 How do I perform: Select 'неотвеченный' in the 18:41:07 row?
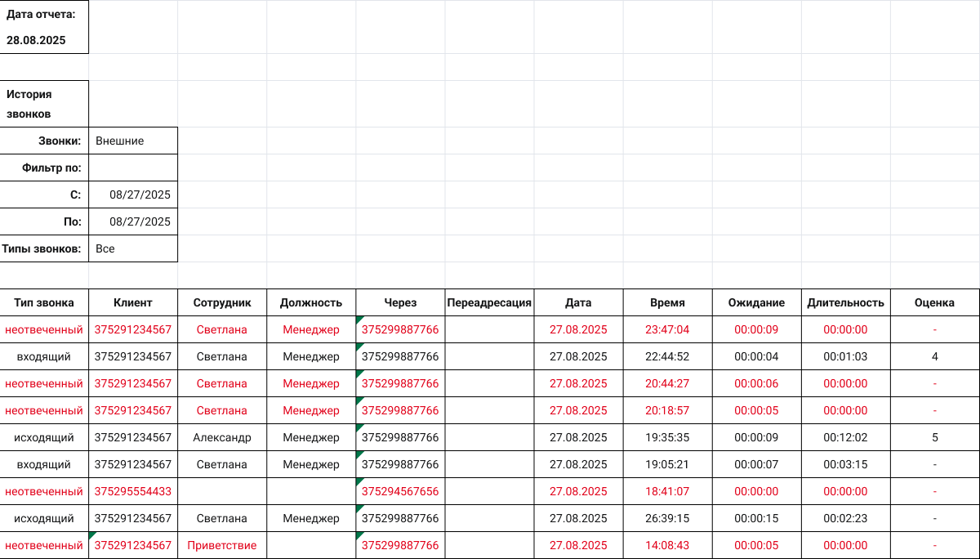tap(44, 491)
